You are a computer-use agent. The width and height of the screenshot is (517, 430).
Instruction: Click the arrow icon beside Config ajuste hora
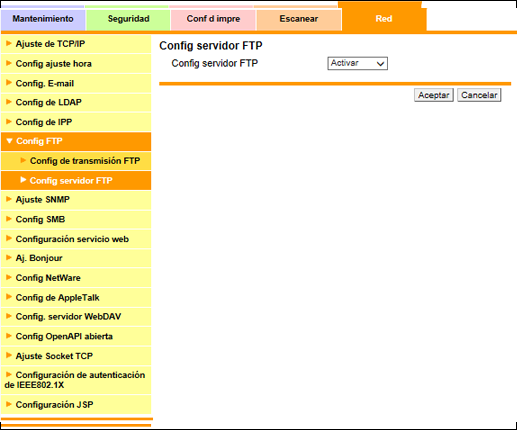[x=9, y=63]
